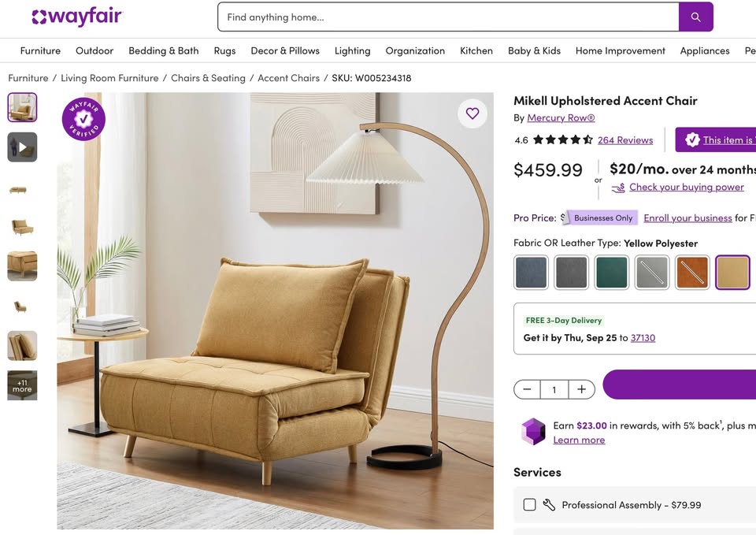Open the Mercury Row brand link
This screenshot has height=535, width=756.
click(x=561, y=117)
